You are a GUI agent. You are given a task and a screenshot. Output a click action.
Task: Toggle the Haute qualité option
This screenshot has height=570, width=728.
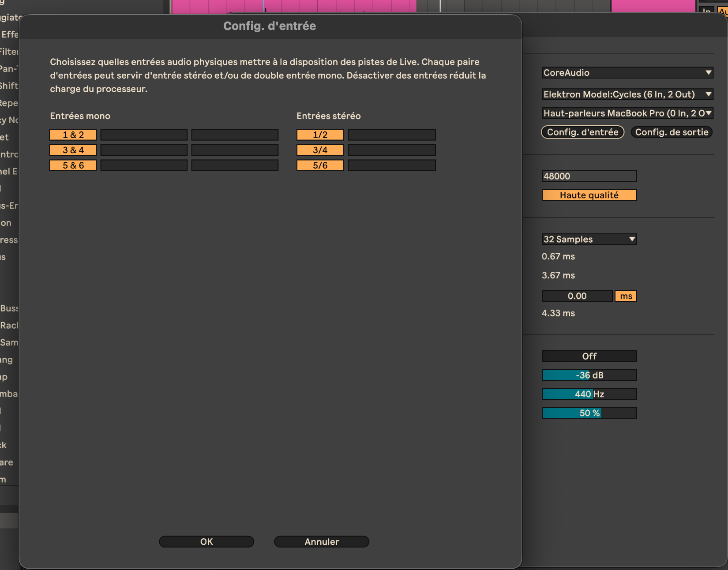tap(589, 195)
